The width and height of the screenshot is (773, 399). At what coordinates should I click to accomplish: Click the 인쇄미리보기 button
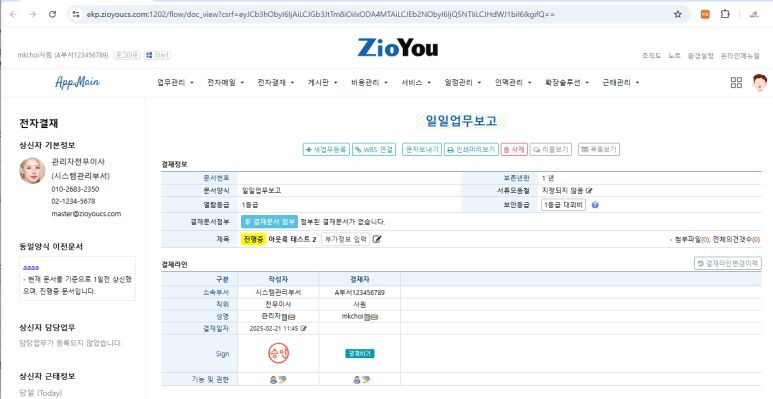tap(471, 149)
